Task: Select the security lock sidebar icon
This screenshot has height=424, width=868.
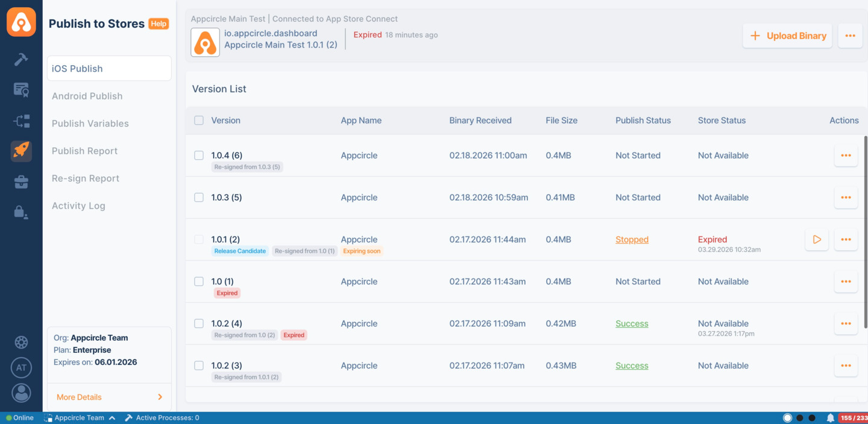Action: [x=21, y=212]
